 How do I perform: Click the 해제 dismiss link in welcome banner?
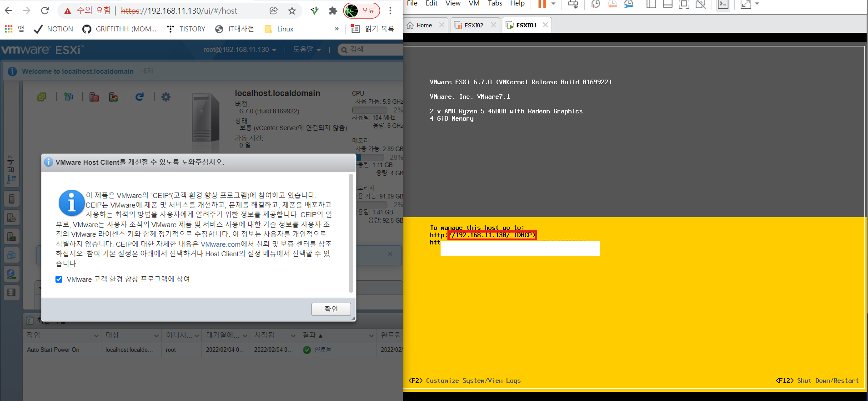(146, 71)
